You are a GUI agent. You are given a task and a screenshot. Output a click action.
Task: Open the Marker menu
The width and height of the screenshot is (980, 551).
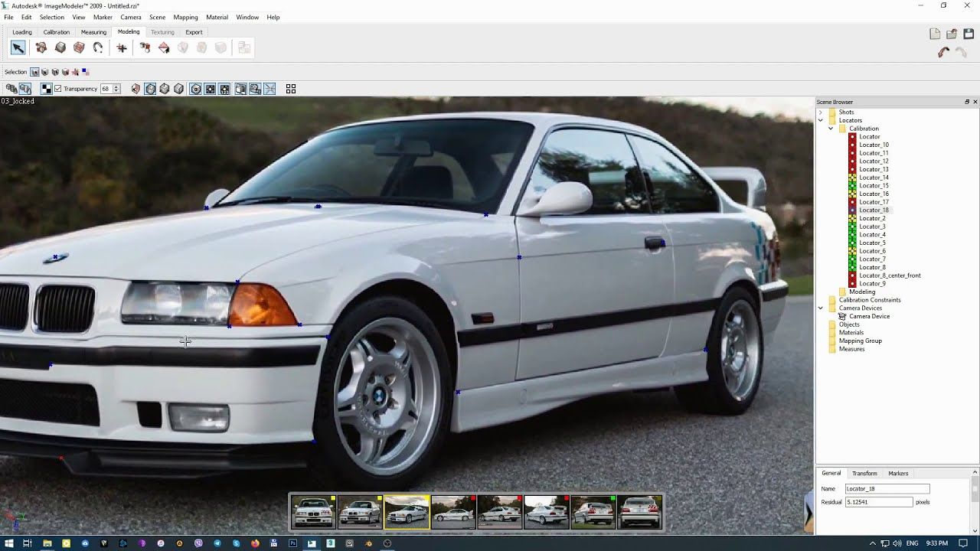tap(103, 17)
